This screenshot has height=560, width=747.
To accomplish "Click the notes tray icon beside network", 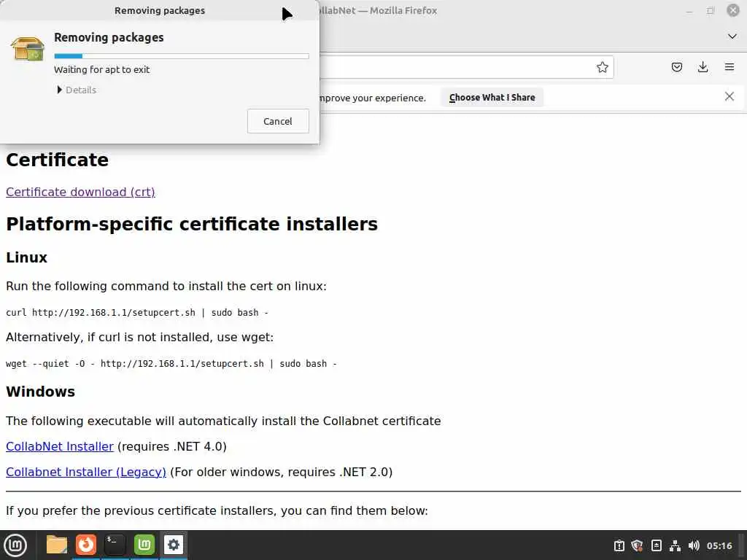I will [656, 545].
